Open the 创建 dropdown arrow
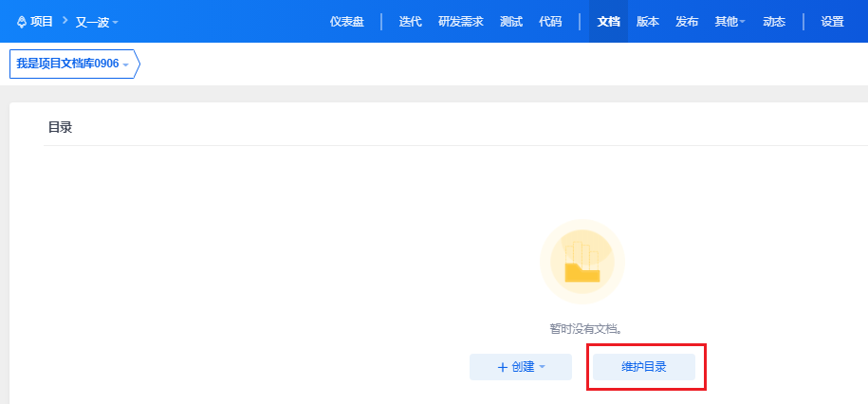 tap(542, 367)
